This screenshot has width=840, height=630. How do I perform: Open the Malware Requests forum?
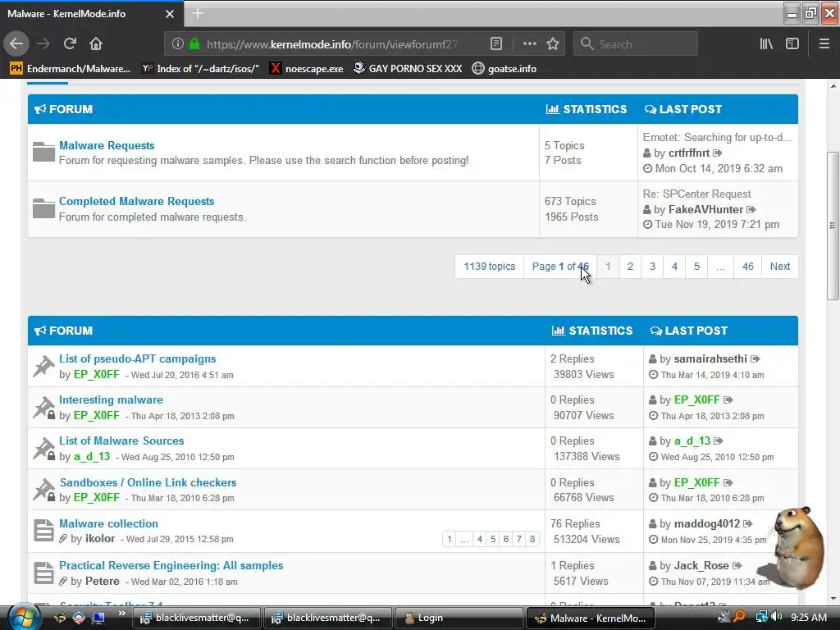(107, 145)
